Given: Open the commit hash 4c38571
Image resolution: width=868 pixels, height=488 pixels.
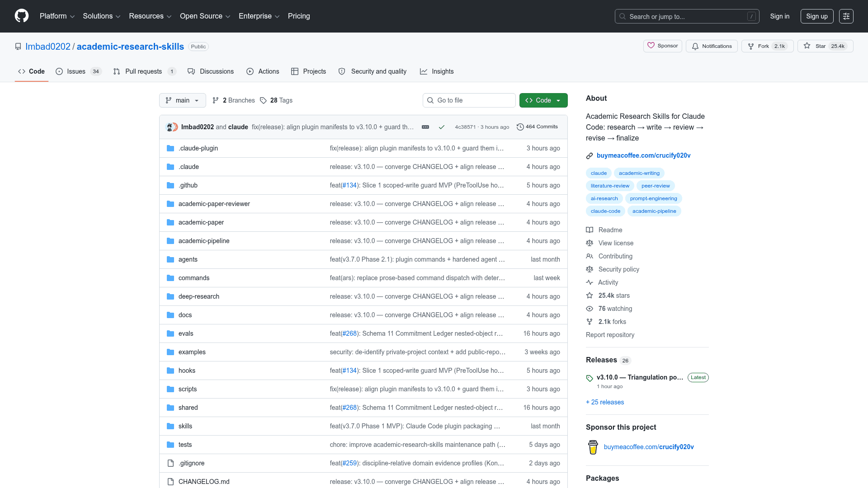Looking at the screenshot, I should (x=465, y=127).
